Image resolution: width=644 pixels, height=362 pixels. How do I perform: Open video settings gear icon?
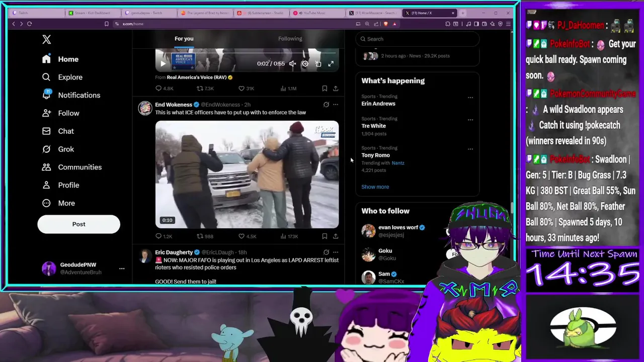pyautogui.click(x=305, y=64)
